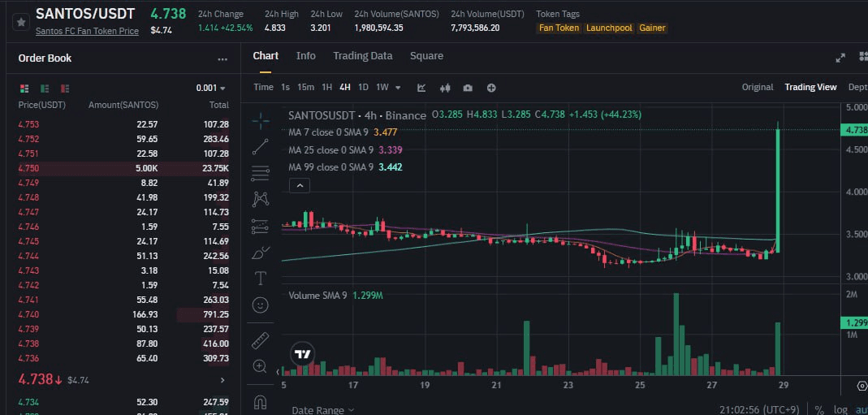The height and width of the screenshot is (415, 868).
Task: Click the 4.738 current price axis label
Action: [x=853, y=130]
